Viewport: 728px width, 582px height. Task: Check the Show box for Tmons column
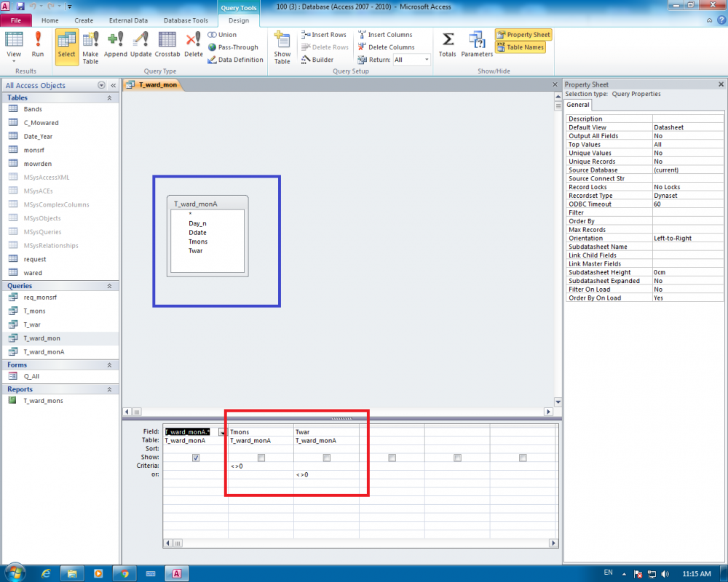point(261,458)
